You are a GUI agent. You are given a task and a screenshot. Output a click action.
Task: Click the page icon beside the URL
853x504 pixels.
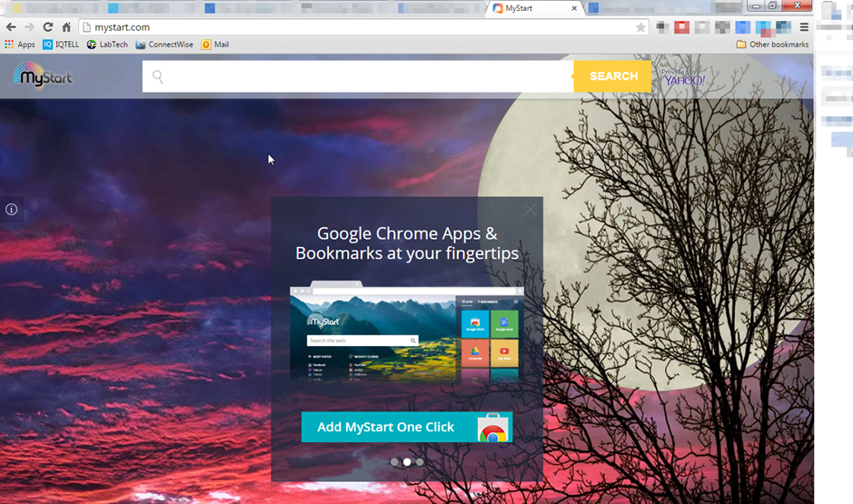click(x=86, y=27)
